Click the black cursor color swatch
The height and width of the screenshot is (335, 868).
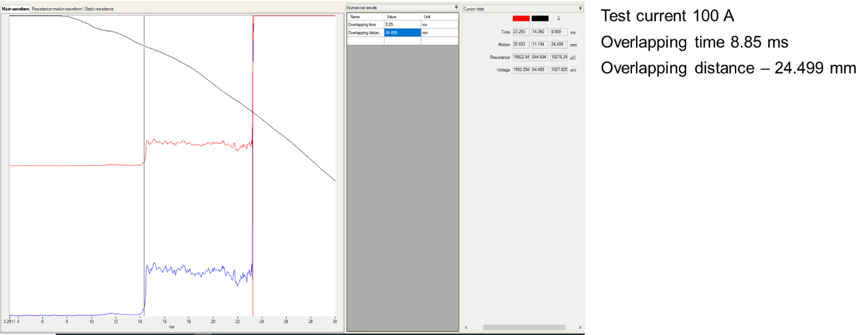pos(540,18)
